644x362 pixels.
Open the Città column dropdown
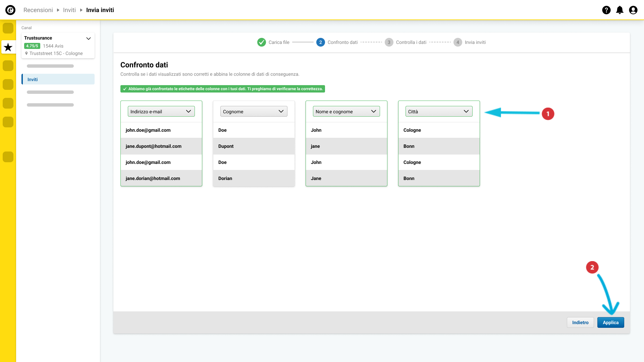tap(439, 112)
